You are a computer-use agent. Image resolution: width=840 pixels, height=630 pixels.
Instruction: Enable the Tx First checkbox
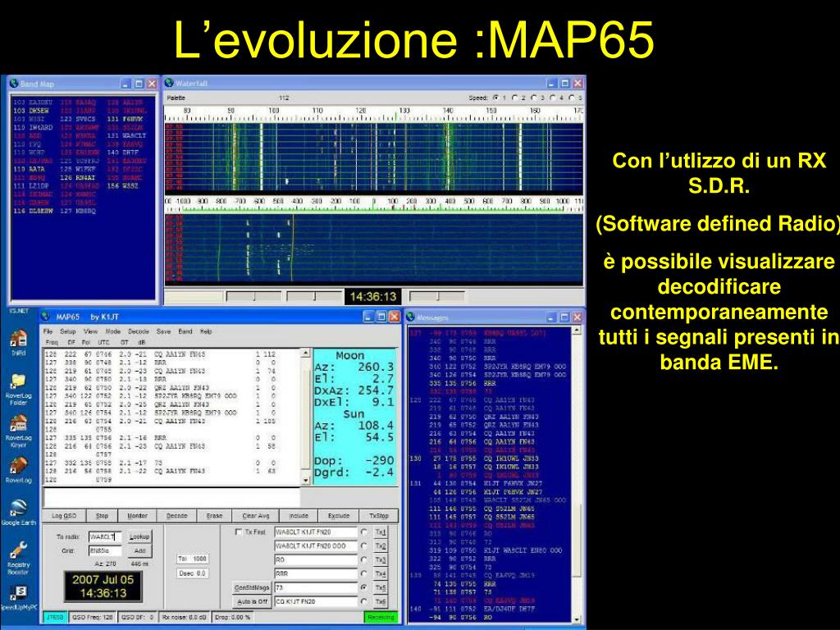click(x=239, y=532)
